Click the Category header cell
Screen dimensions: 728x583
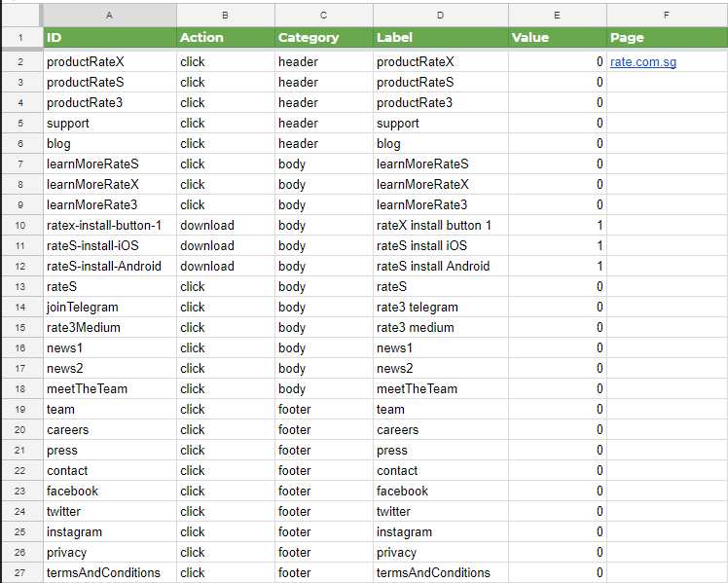tap(324, 38)
